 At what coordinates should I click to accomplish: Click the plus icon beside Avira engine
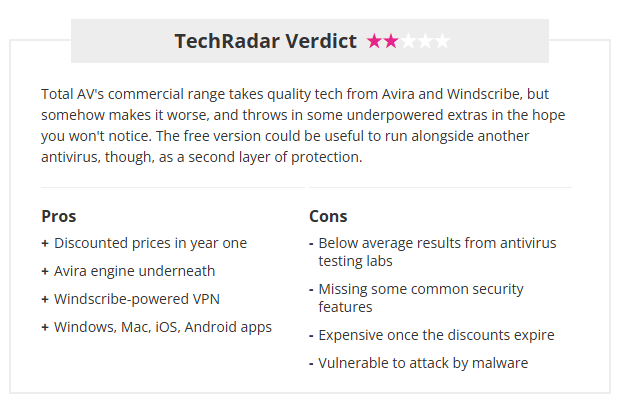(x=45, y=271)
